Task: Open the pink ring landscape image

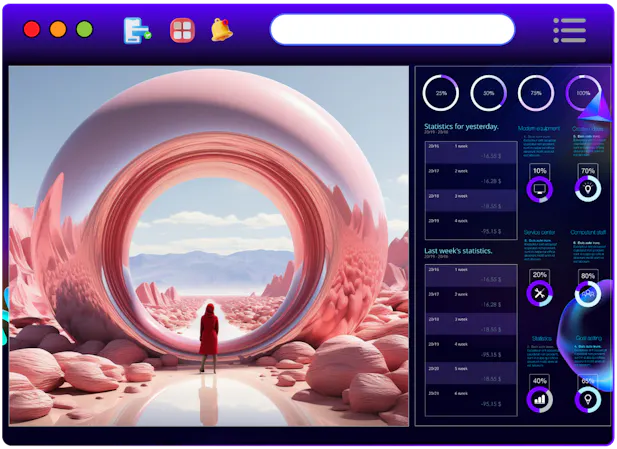Action: [x=209, y=246]
